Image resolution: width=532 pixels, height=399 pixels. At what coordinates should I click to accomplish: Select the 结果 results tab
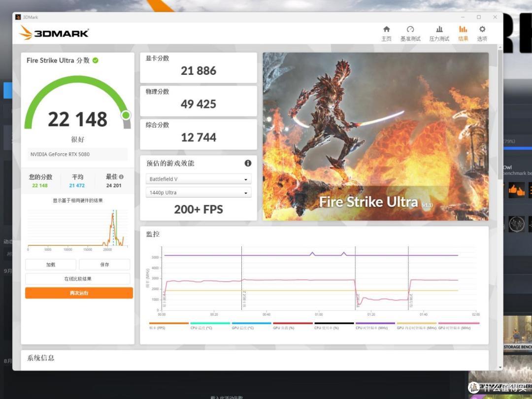click(463, 33)
